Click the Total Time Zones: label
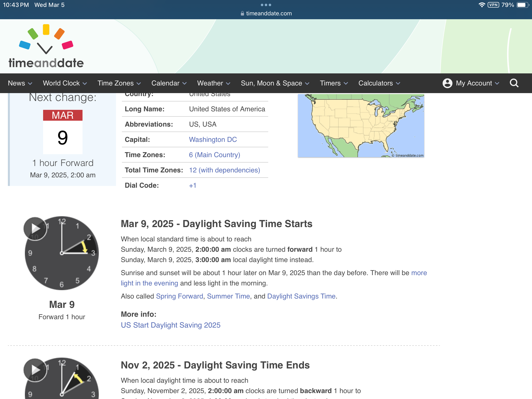The width and height of the screenshot is (532, 399). tap(154, 170)
